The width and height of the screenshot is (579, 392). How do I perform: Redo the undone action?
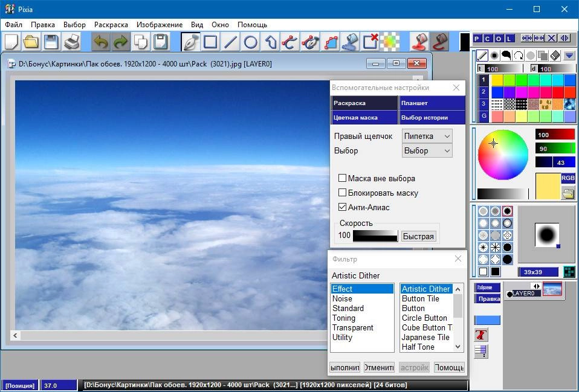pyautogui.click(x=120, y=42)
